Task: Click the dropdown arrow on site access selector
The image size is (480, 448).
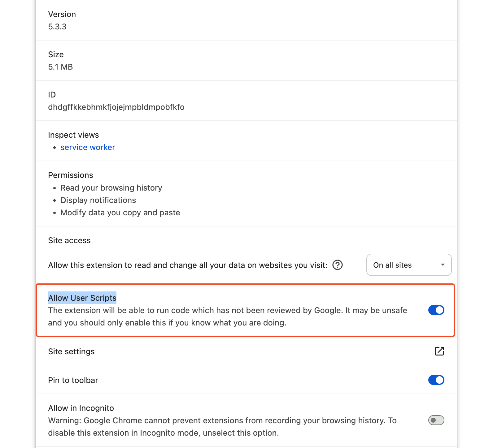Action: (x=443, y=265)
